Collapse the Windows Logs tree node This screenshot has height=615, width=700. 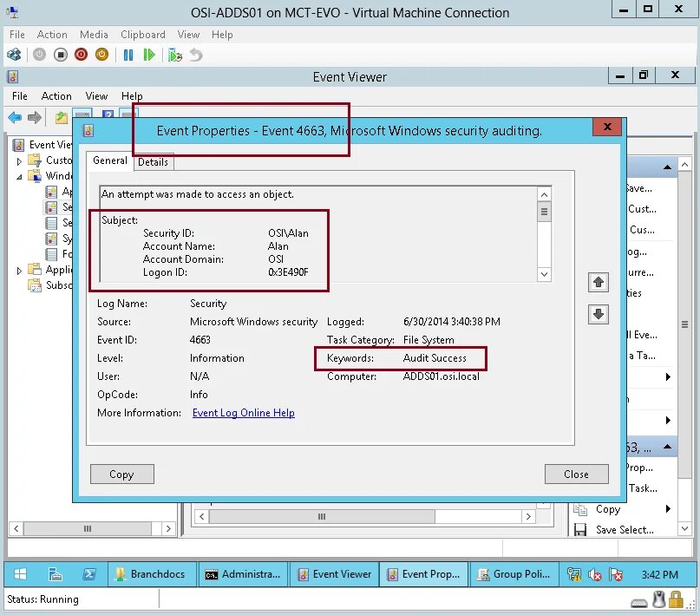[19, 177]
